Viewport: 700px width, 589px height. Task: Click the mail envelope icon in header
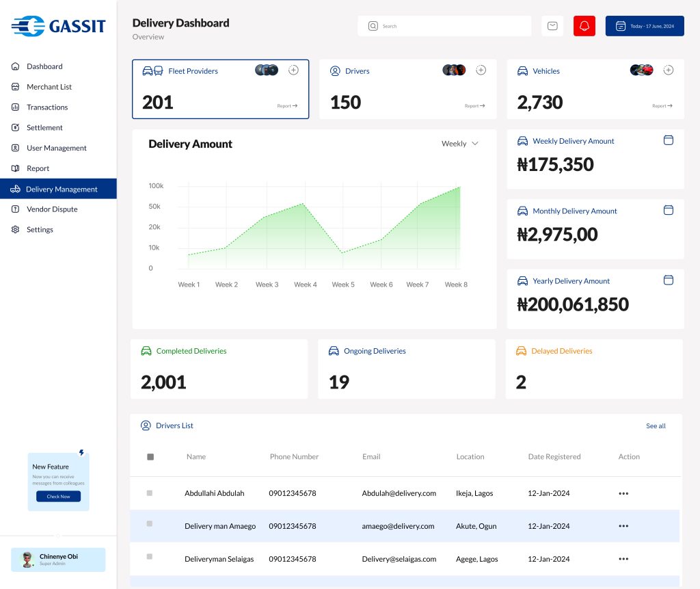pyautogui.click(x=552, y=26)
